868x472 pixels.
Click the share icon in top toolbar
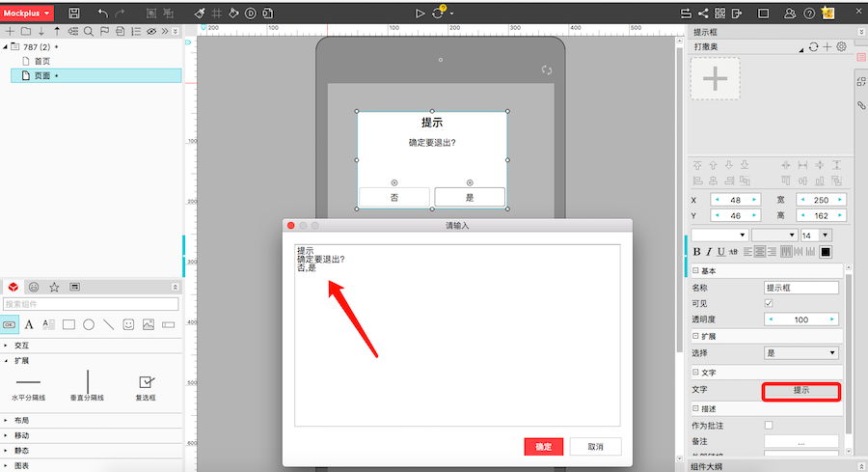click(x=703, y=14)
